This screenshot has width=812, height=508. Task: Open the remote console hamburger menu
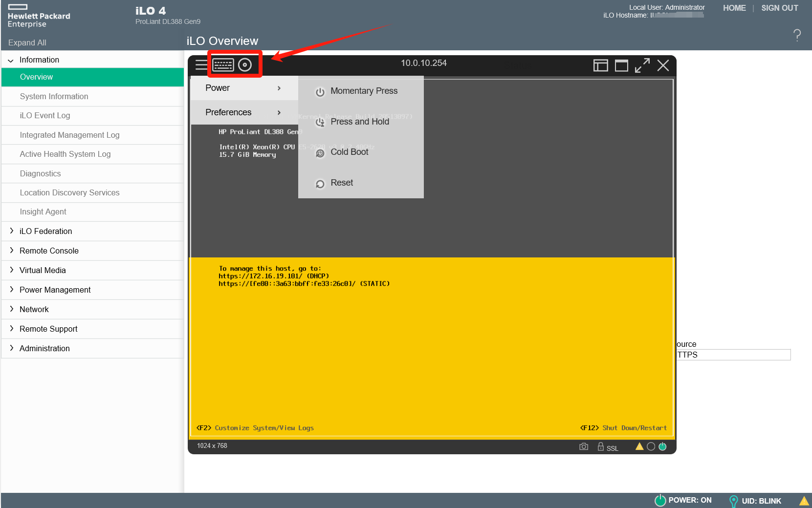point(201,65)
